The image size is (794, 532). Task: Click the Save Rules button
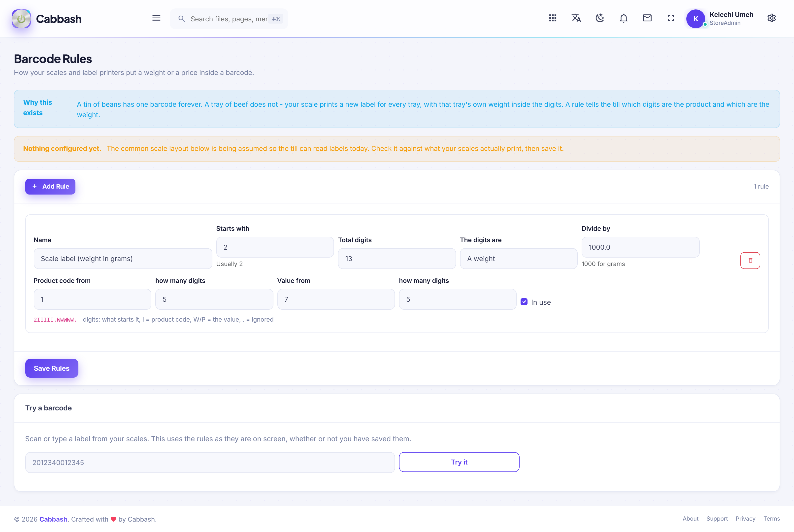pyautogui.click(x=52, y=368)
